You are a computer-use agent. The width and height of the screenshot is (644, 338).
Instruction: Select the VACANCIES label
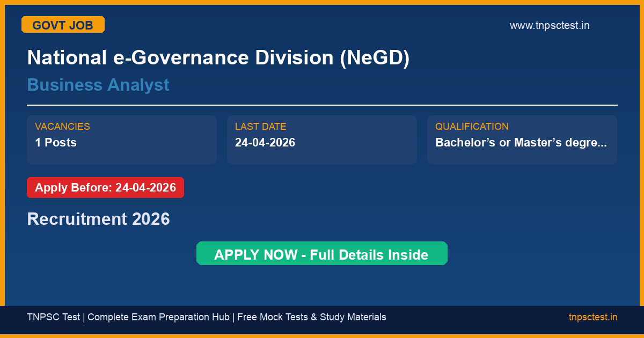coord(62,127)
